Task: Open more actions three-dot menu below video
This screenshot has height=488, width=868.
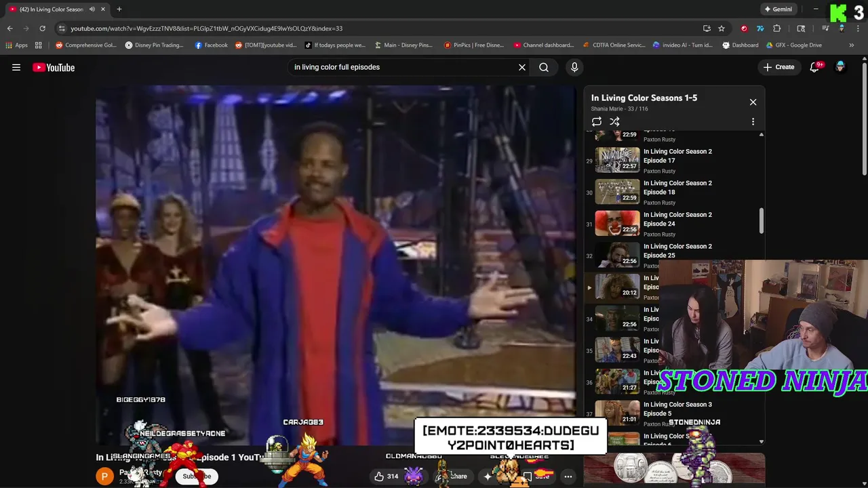Action: (x=568, y=476)
